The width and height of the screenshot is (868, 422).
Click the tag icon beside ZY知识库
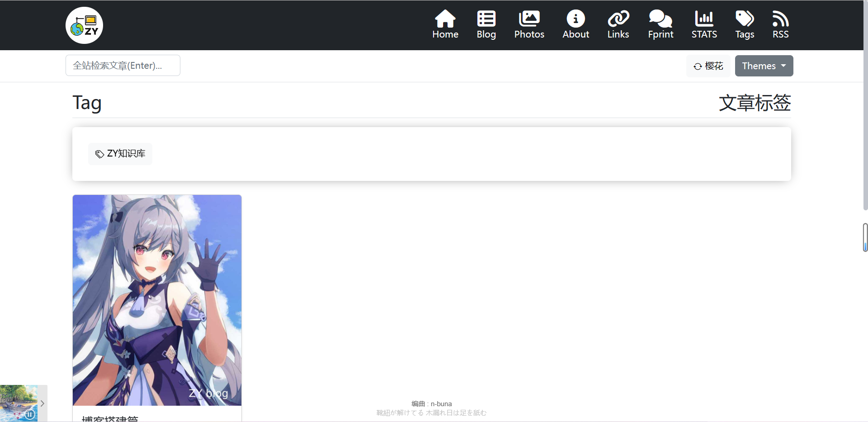pos(99,154)
